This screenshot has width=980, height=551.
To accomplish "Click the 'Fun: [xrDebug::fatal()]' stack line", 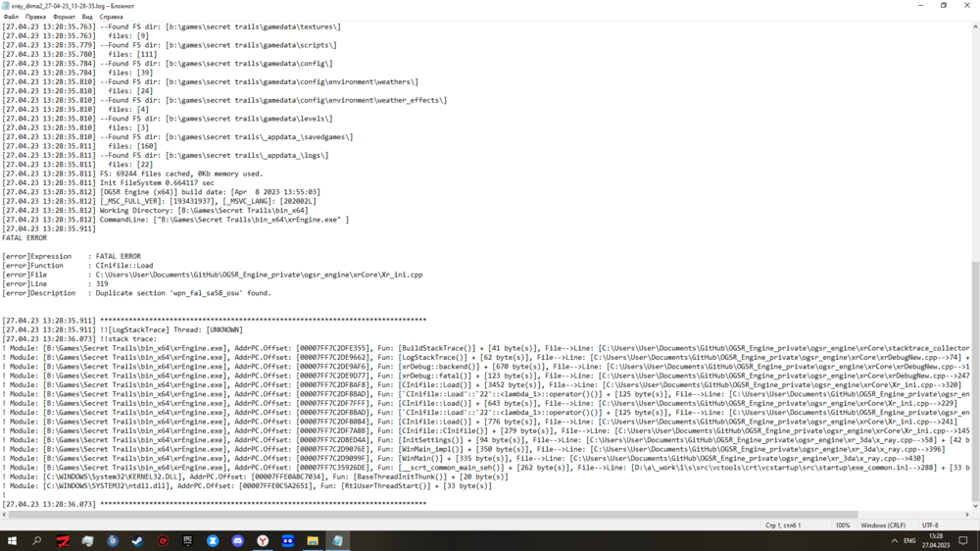I will [x=486, y=376].
